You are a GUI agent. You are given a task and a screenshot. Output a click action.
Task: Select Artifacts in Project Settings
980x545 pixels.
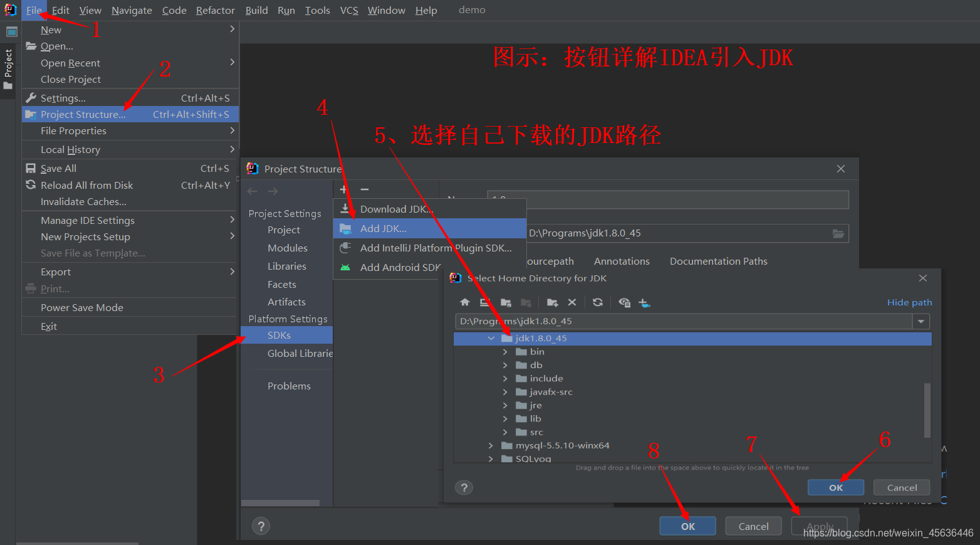click(287, 302)
